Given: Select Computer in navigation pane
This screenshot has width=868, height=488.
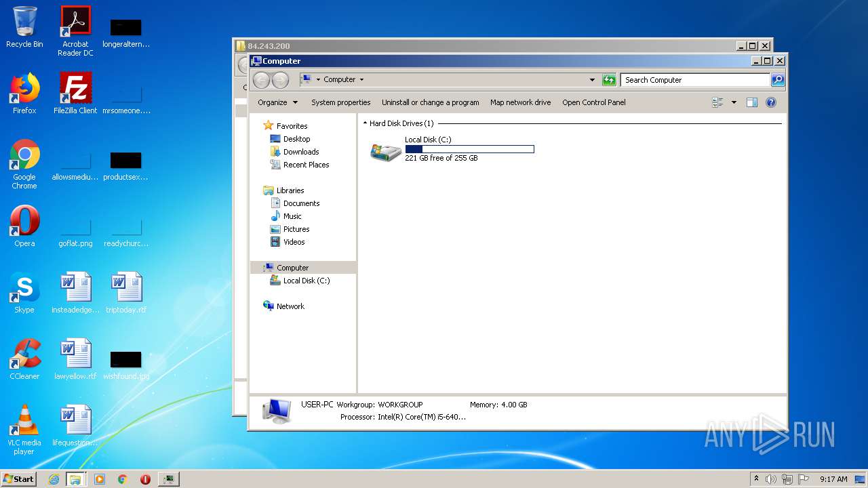Looking at the screenshot, I should 303,268.
